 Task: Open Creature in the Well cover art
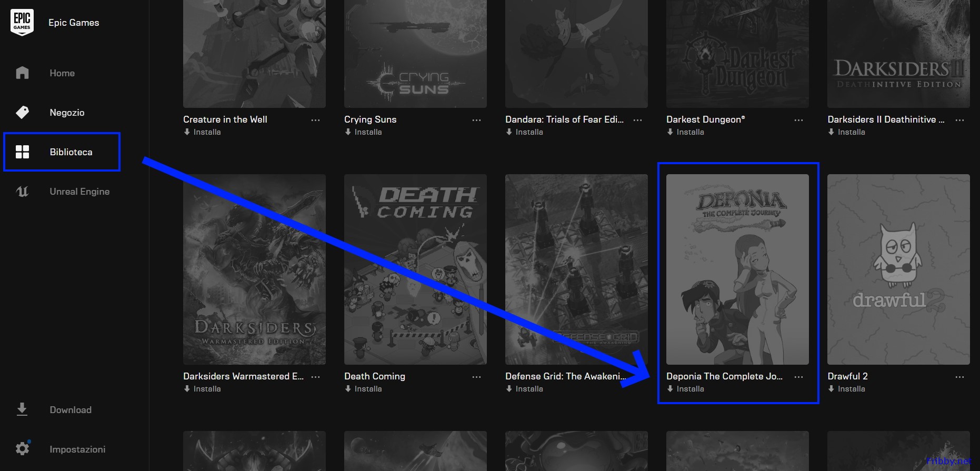click(254, 54)
